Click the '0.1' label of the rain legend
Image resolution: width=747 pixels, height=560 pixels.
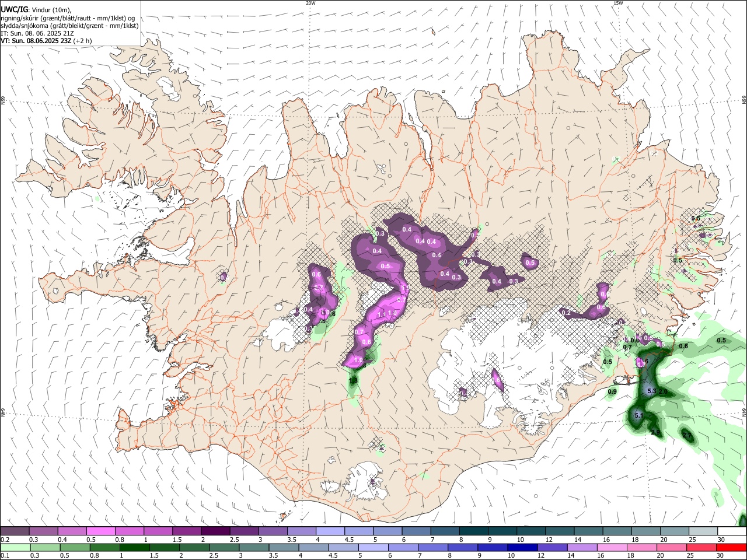pos(5,556)
